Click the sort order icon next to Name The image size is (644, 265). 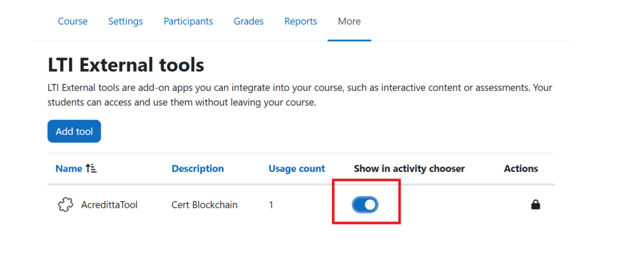pyautogui.click(x=91, y=168)
